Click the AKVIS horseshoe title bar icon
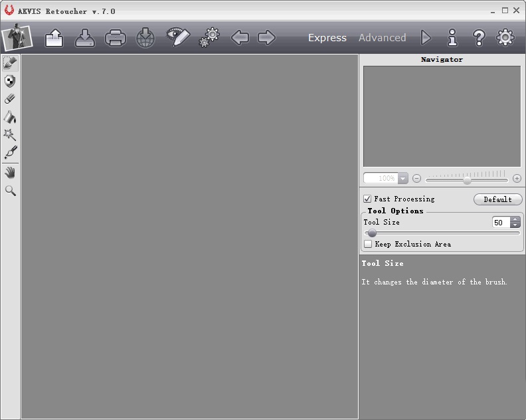The width and height of the screenshot is (526, 420). tap(9, 10)
